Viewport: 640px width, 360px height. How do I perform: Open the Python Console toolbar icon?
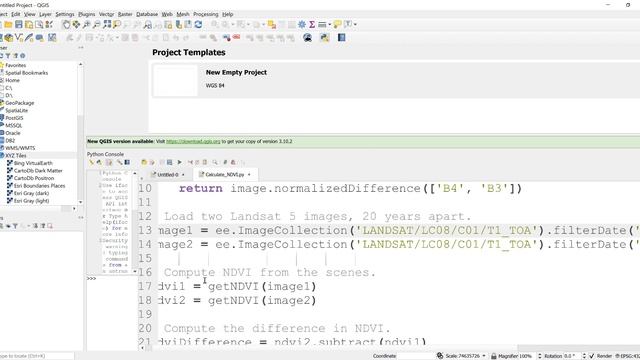coord(324,38)
